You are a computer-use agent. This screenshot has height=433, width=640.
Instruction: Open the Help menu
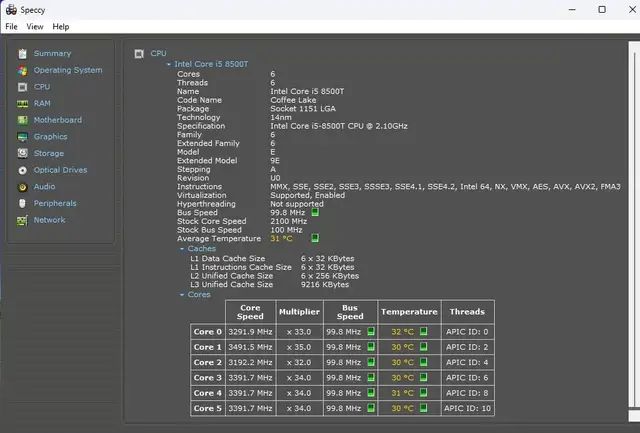pos(61,27)
